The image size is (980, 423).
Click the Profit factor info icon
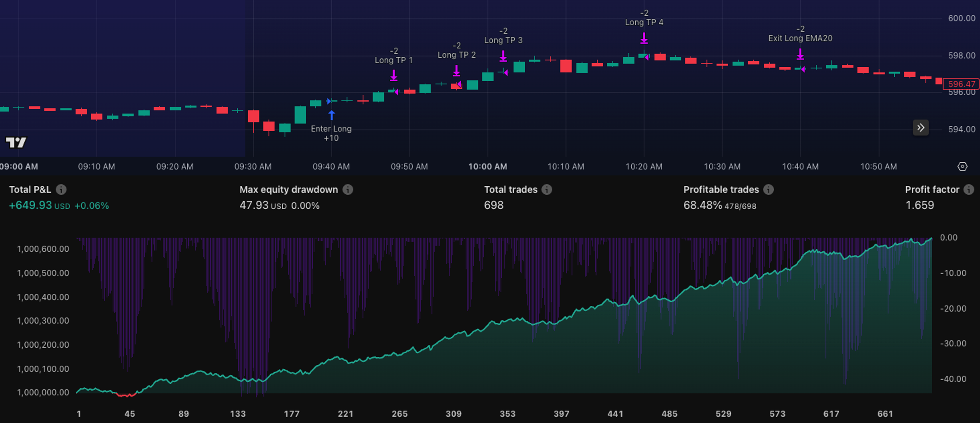tap(969, 190)
